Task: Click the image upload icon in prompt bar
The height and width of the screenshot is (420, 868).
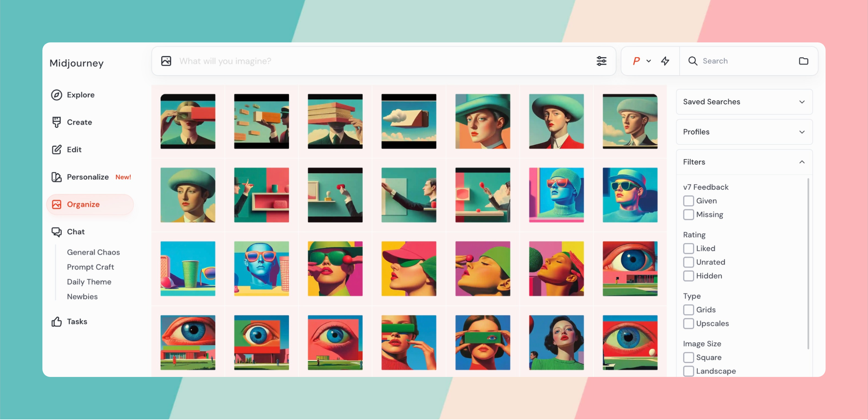Action: [x=166, y=61]
